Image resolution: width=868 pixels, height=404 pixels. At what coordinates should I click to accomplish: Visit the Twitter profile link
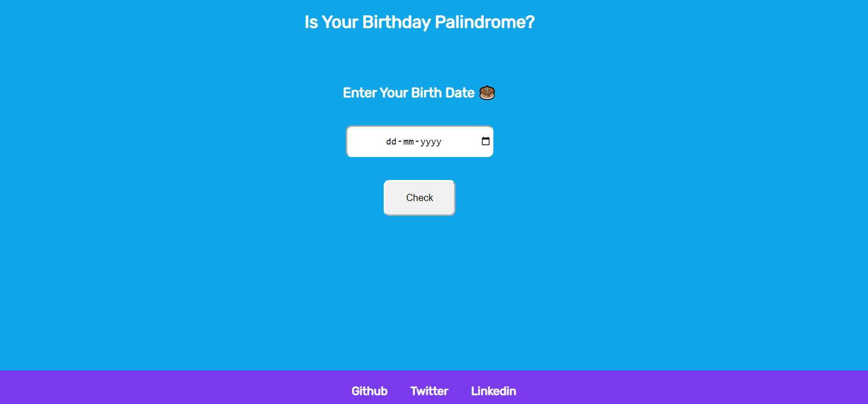tap(429, 391)
